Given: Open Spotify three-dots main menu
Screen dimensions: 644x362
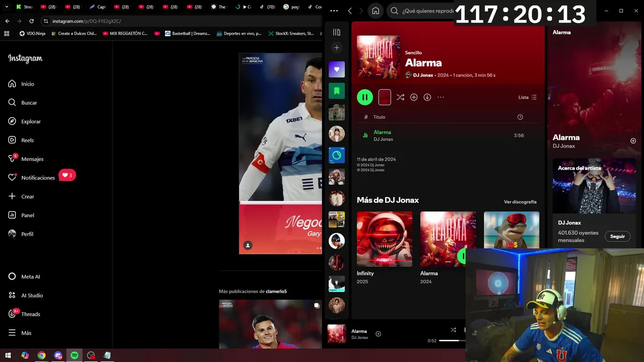Looking at the screenshot, I should 334,11.
